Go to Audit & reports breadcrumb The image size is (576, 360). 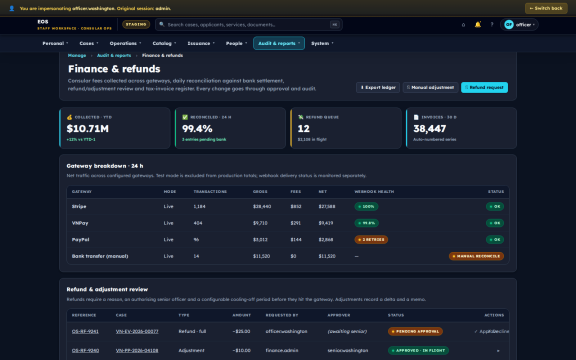point(114,55)
